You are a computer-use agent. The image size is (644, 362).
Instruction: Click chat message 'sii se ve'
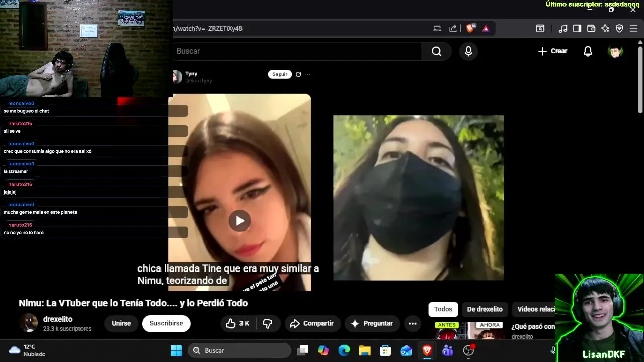pos(12,131)
